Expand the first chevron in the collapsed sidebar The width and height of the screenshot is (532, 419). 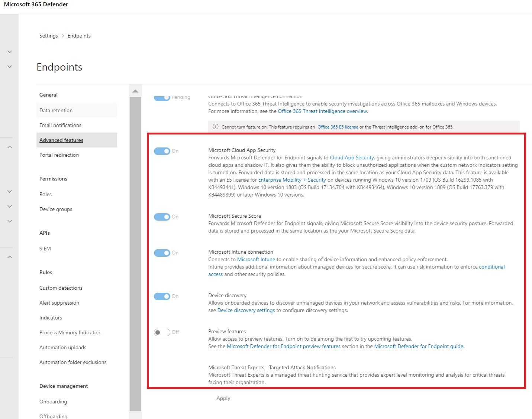coord(9,52)
